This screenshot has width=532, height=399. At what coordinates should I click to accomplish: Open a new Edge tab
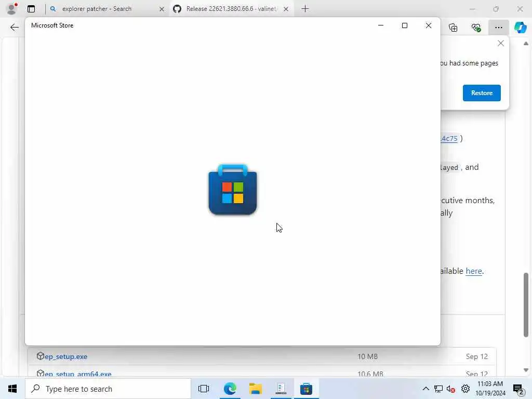point(305,9)
